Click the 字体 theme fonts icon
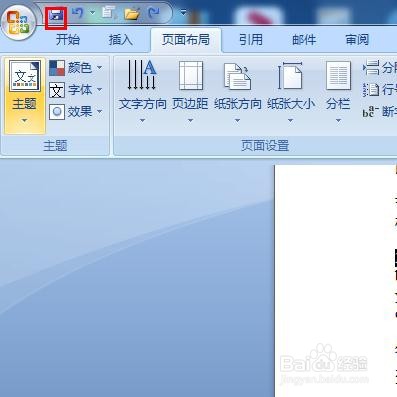The width and height of the screenshot is (397, 397). (57, 90)
